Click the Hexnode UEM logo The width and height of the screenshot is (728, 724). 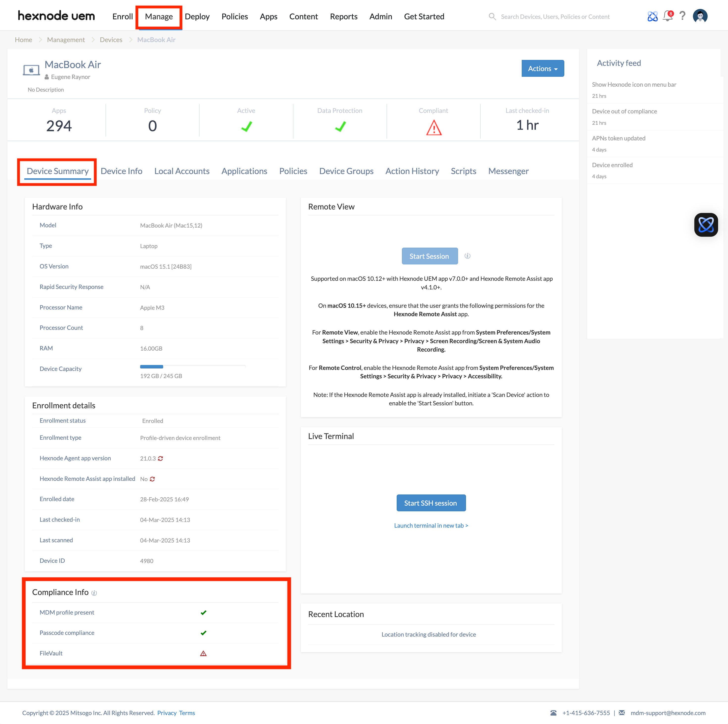(x=56, y=16)
